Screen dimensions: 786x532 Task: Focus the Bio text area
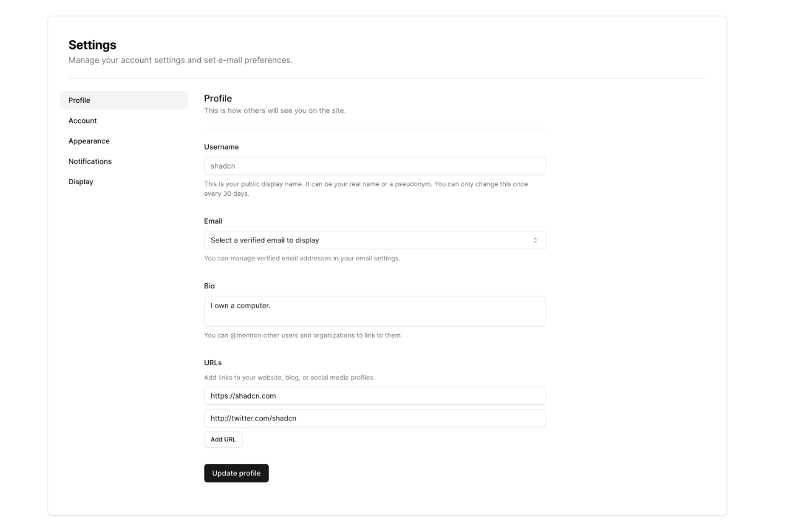tap(374, 311)
